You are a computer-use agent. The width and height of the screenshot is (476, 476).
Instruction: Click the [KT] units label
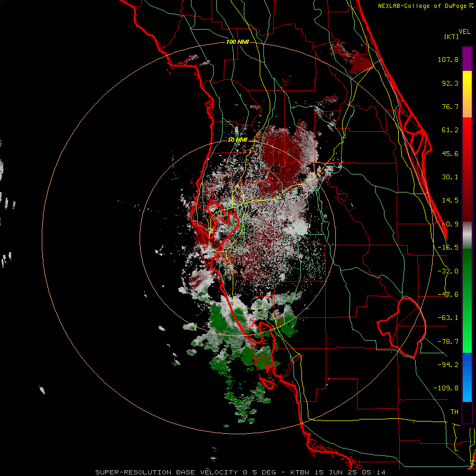click(x=452, y=36)
